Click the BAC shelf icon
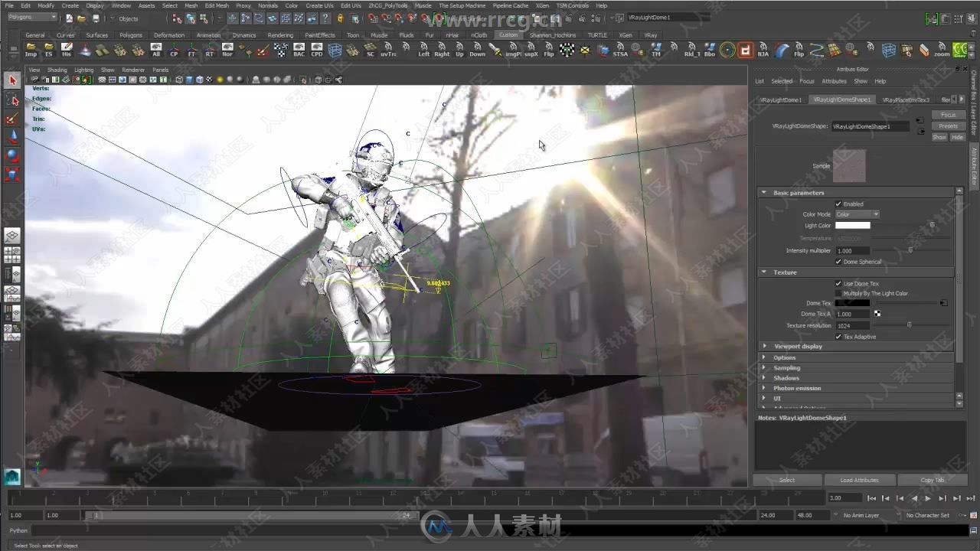This screenshot has height=551, width=980. pos(299,50)
